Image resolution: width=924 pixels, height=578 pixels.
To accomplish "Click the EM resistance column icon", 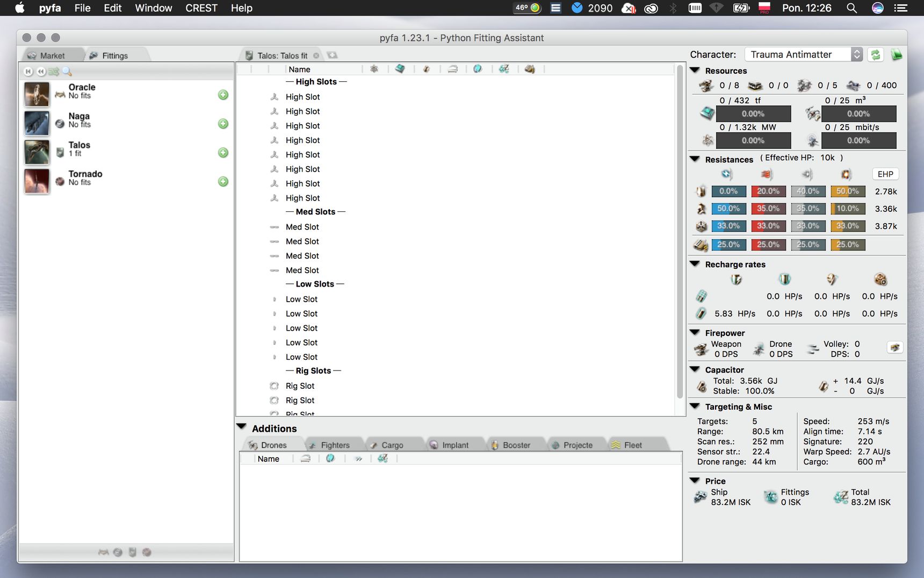I will click(727, 174).
